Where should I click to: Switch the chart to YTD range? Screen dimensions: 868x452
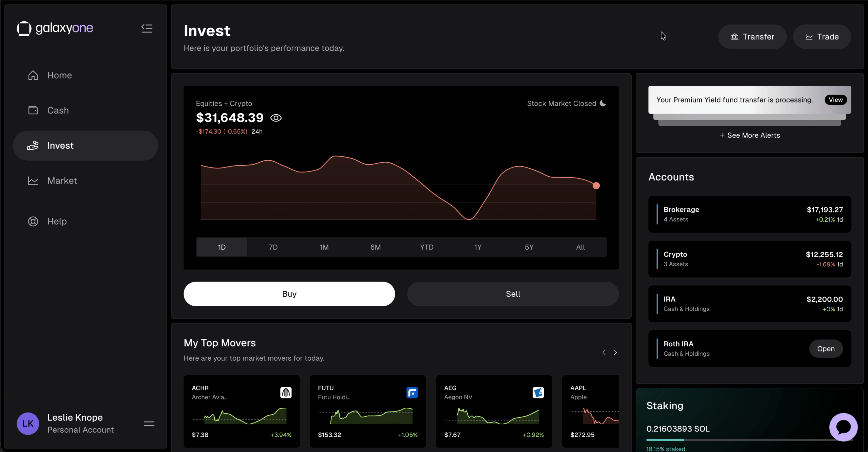(x=427, y=247)
